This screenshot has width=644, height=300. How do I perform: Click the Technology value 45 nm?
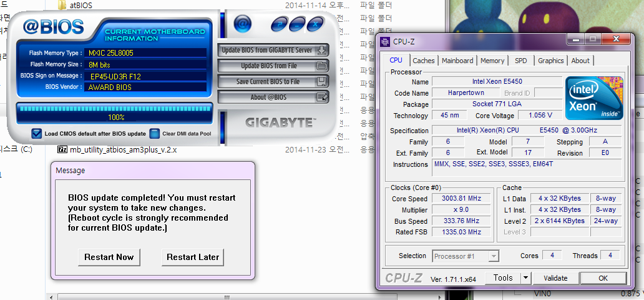[449, 115]
